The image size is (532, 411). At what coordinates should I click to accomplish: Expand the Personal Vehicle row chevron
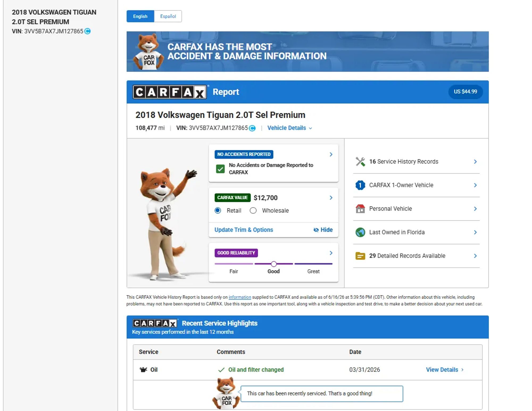tap(475, 209)
